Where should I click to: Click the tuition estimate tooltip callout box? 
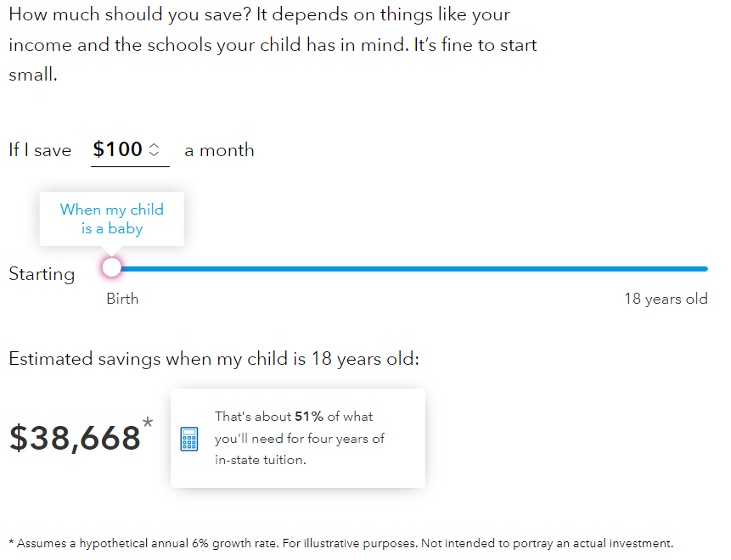click(x=297, y=438)
